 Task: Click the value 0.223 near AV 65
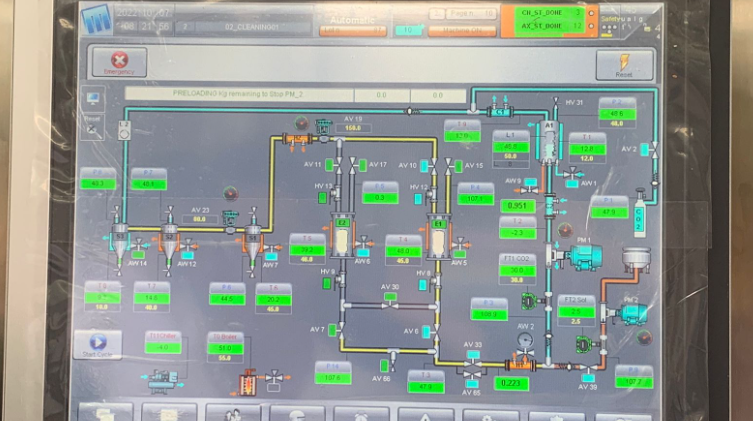[511, 383]
